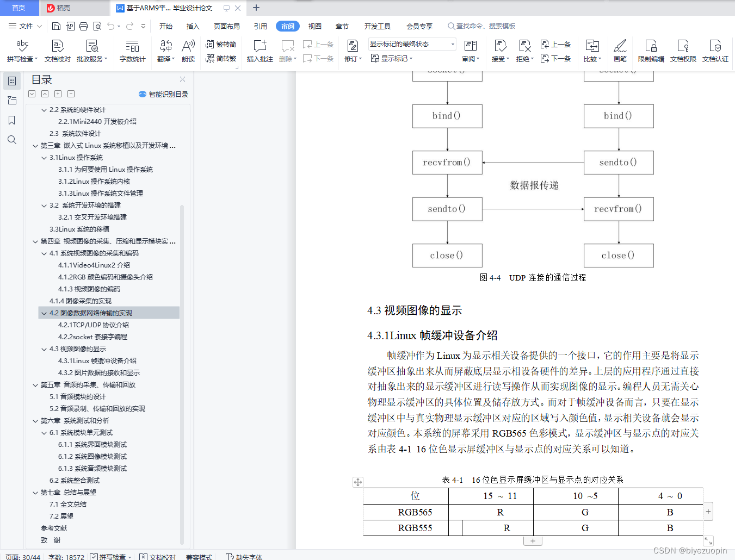Open 显示标记的最终状态 dropdown

412,44
